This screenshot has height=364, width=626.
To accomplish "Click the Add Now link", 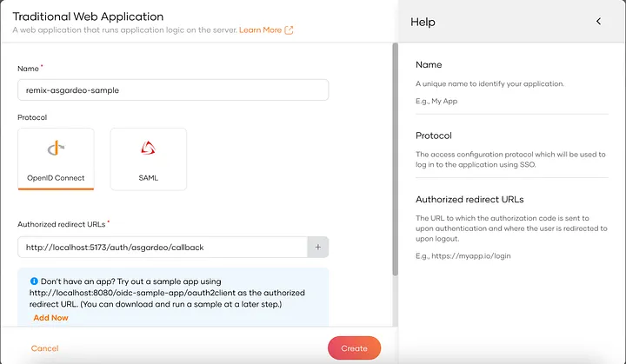I will pyautogui.click(x=50, y=318).
